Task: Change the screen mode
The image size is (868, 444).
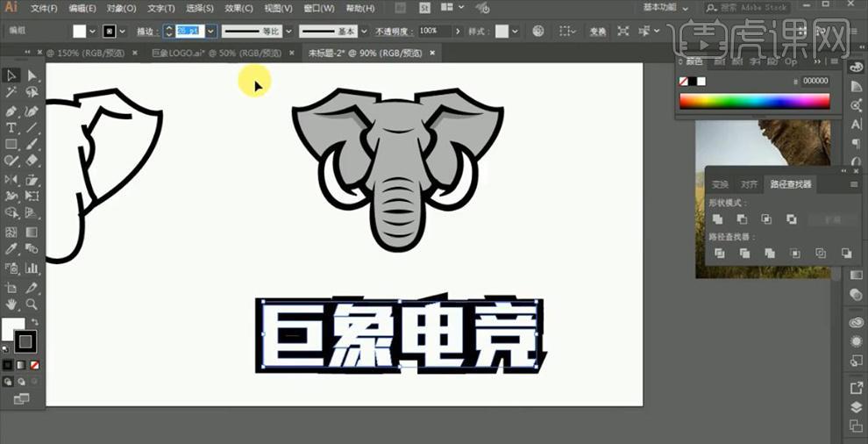Action: [21, 398]
